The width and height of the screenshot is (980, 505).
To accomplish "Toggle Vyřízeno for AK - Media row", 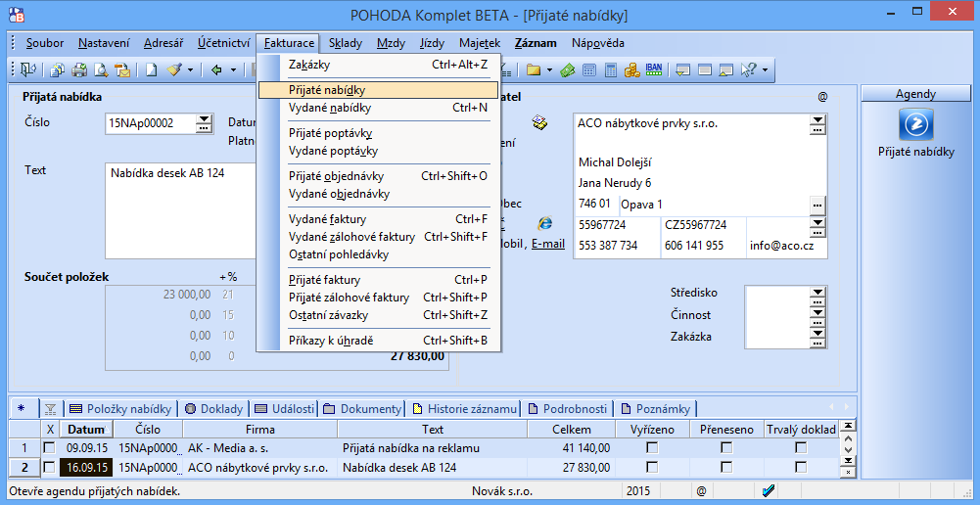I will point(652,448).
